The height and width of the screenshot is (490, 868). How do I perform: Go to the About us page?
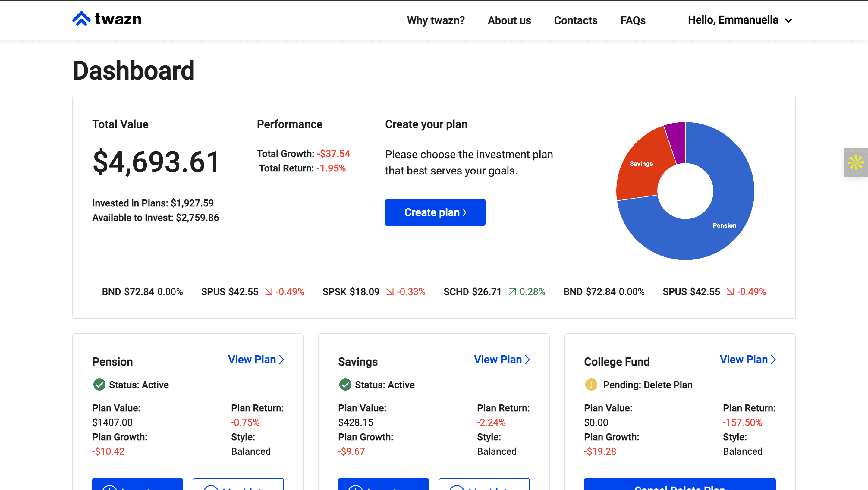pyautogui.click(x=509, y=20)
